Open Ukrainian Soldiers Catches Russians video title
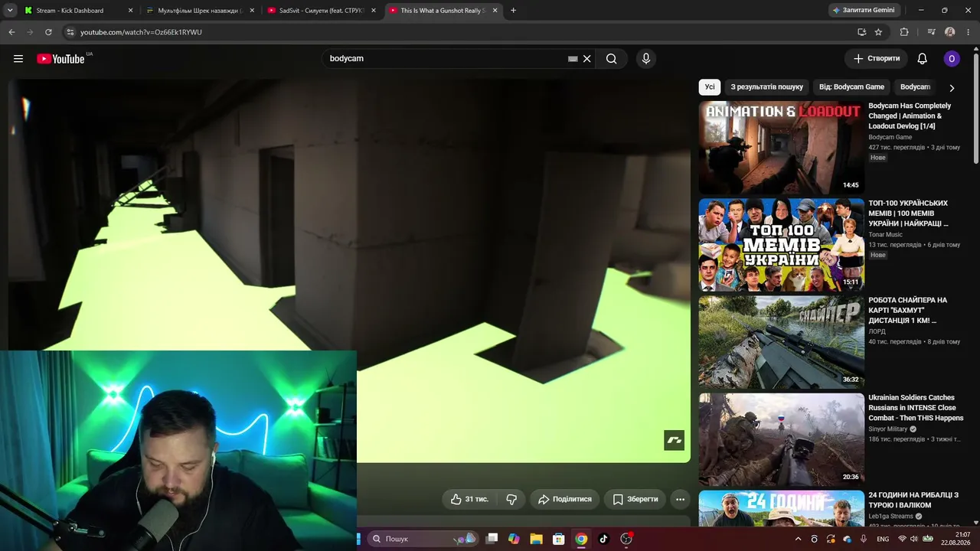 point(916,408)
